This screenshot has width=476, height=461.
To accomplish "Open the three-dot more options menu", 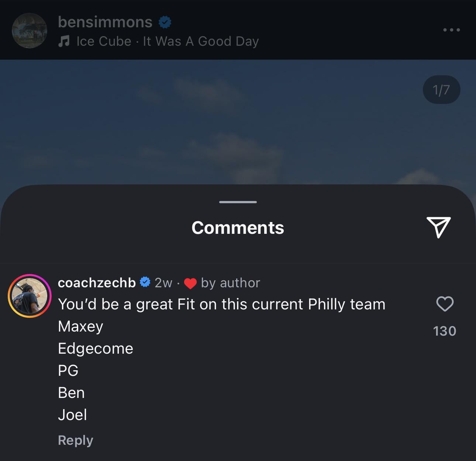I will [x=451, y=30].
